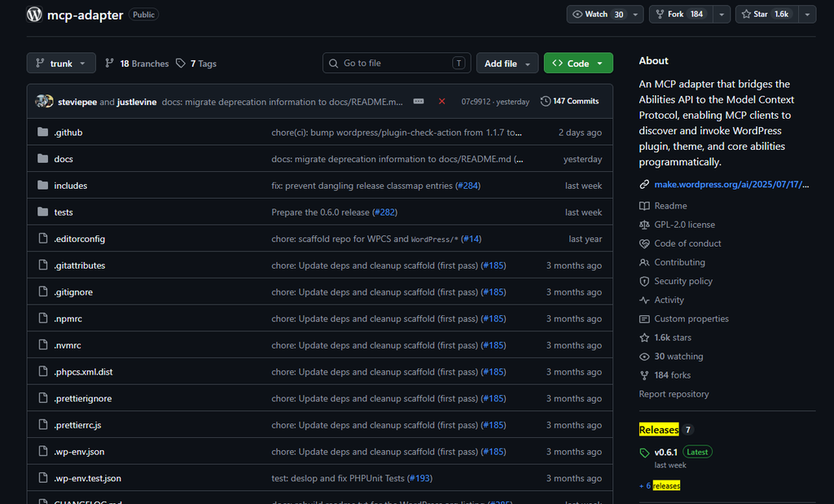Click the .wp-env.json file icon

43,451
